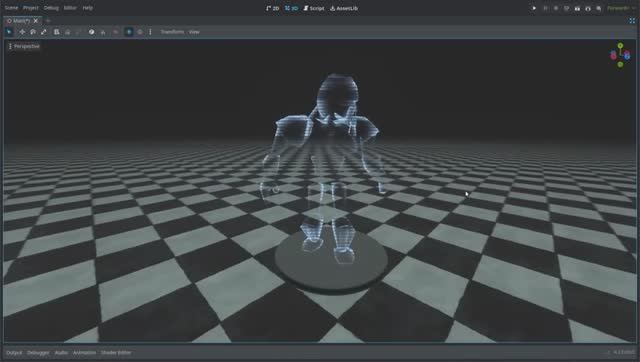Run the project with the play button
640x362 pixels.
pos(534,8)
